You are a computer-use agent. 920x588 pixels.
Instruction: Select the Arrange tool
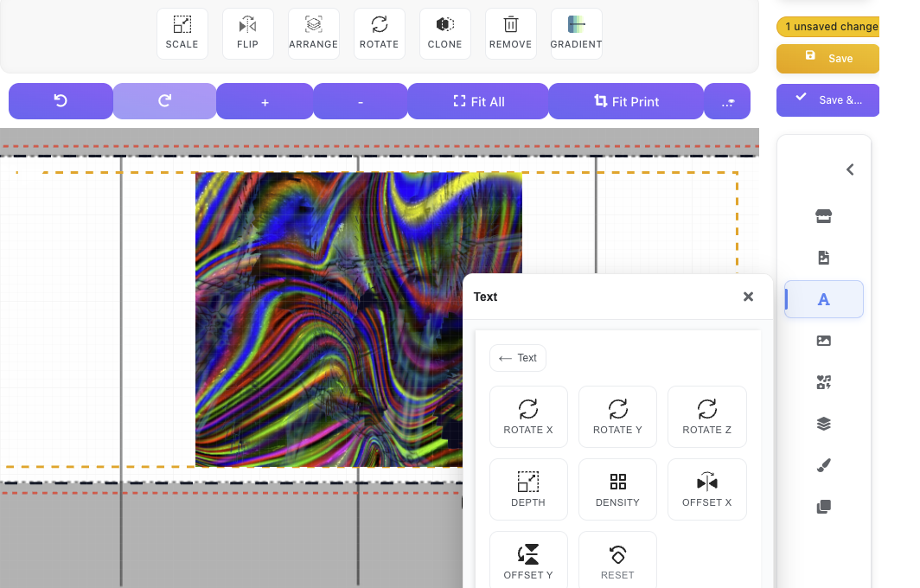[x=313, y=33]
